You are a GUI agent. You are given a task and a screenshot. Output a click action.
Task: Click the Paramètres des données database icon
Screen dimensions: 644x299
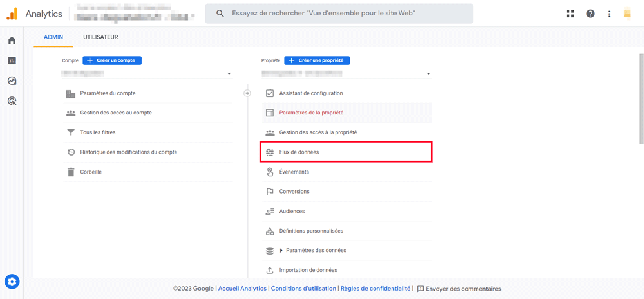click(270, 251)
